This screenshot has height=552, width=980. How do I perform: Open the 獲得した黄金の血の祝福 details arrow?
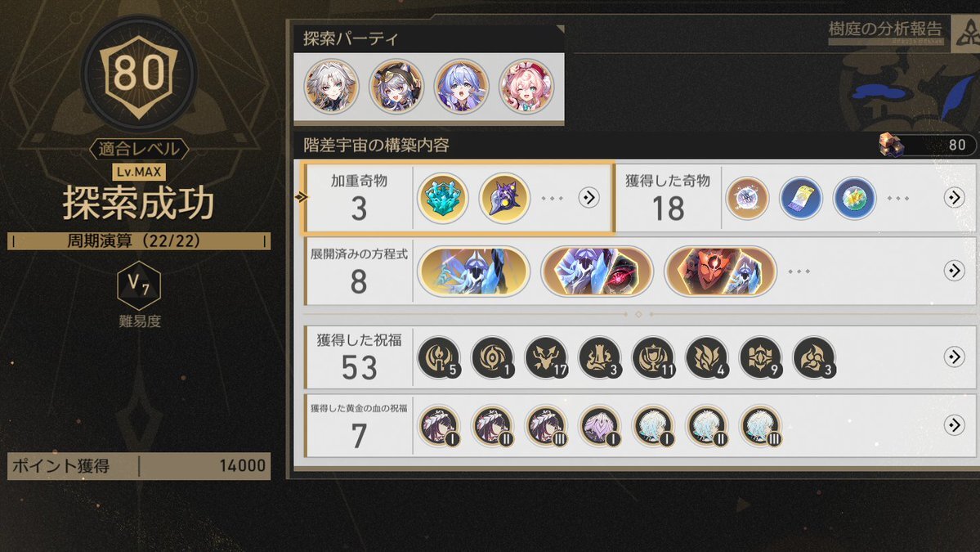pos(954,425)
